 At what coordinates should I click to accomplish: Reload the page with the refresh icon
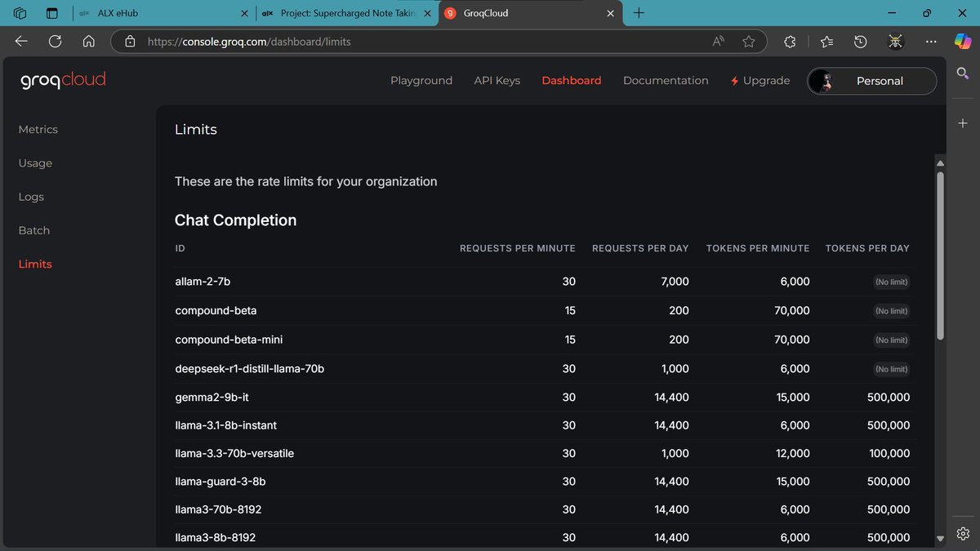pyautogui.click(x=55, y=41)
